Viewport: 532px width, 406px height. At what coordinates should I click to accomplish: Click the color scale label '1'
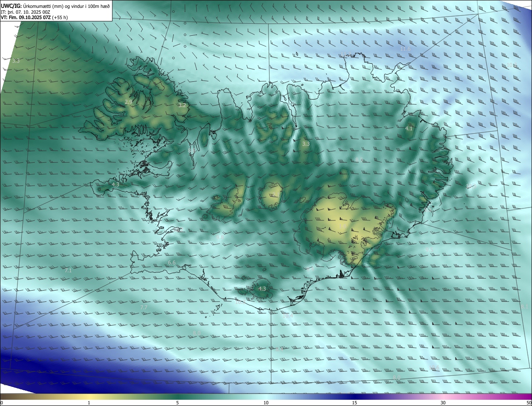point(89,403)
